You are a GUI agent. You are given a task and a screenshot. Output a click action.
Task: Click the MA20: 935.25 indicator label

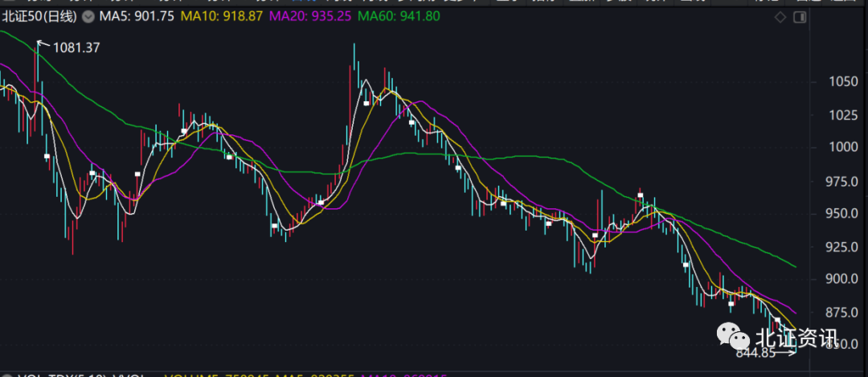tap(309, 16)
